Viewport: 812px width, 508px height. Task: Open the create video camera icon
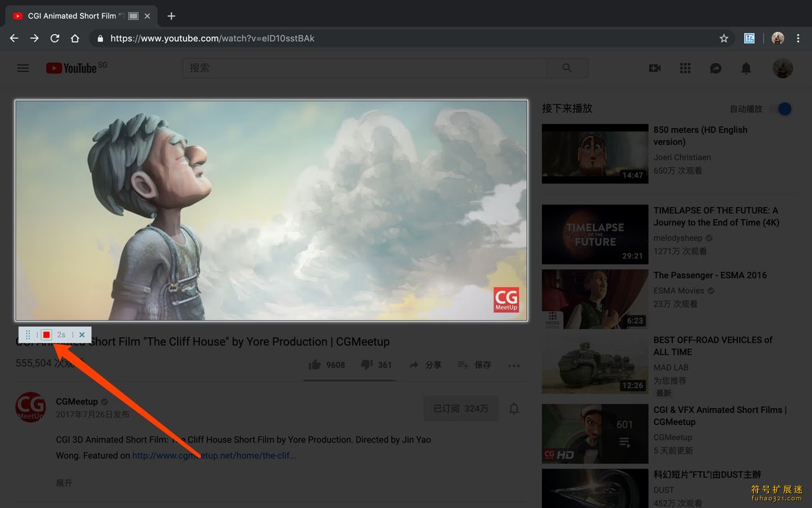pos(655,68)
